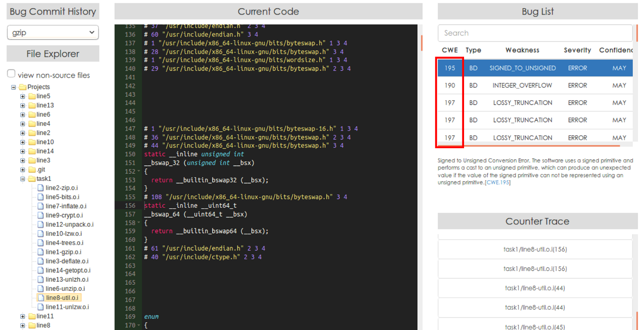Expand the line10 folder
This screenshot has height=330, width=644.
(x=23, y=142)
